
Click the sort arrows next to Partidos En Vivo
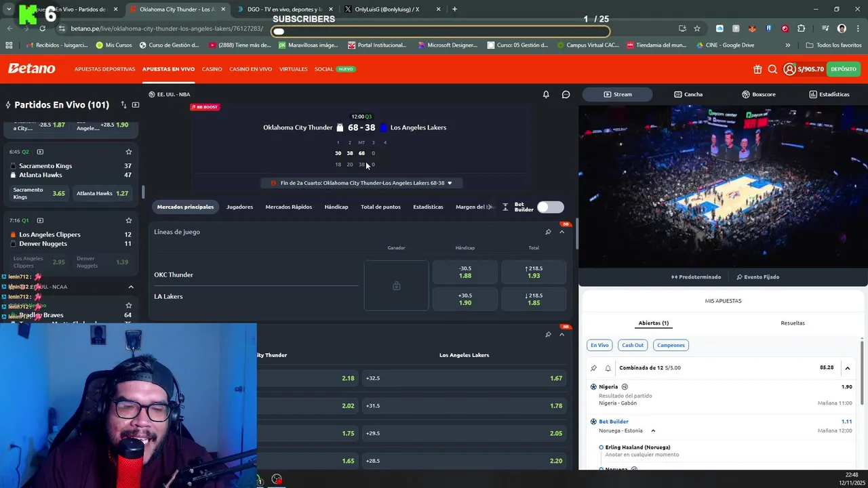[x=123, y=105]
